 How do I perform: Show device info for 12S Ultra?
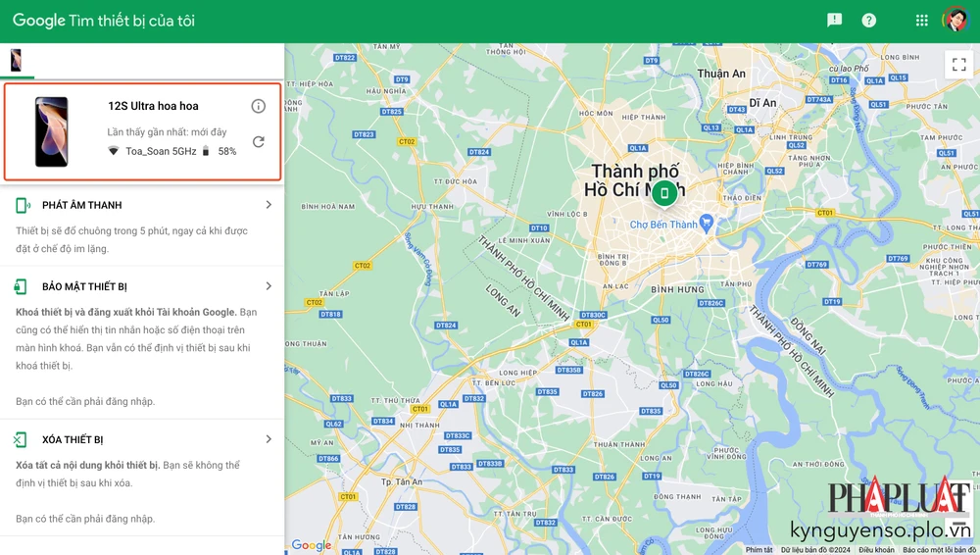coord(258,106)
